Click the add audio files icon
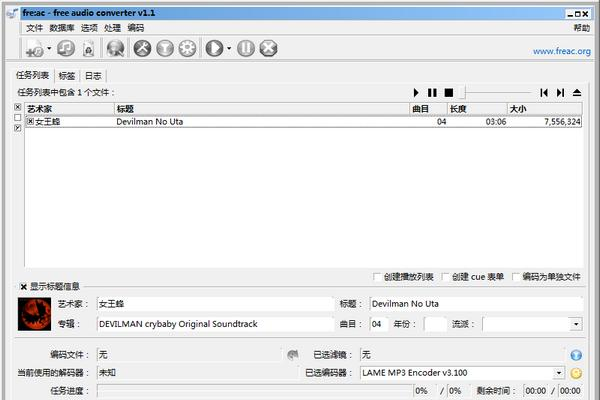The height and width of the screenshot is (400, 600). click(x=34, y=49)
